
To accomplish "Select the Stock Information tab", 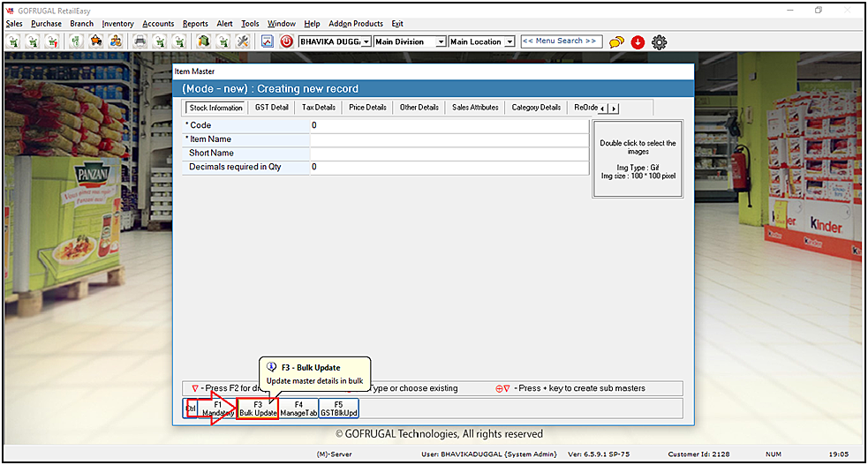I will [x=215, y=108].
